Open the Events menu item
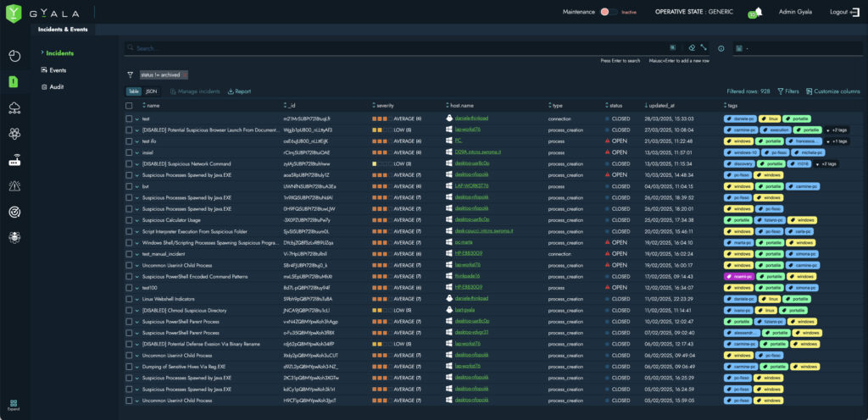 58,70
